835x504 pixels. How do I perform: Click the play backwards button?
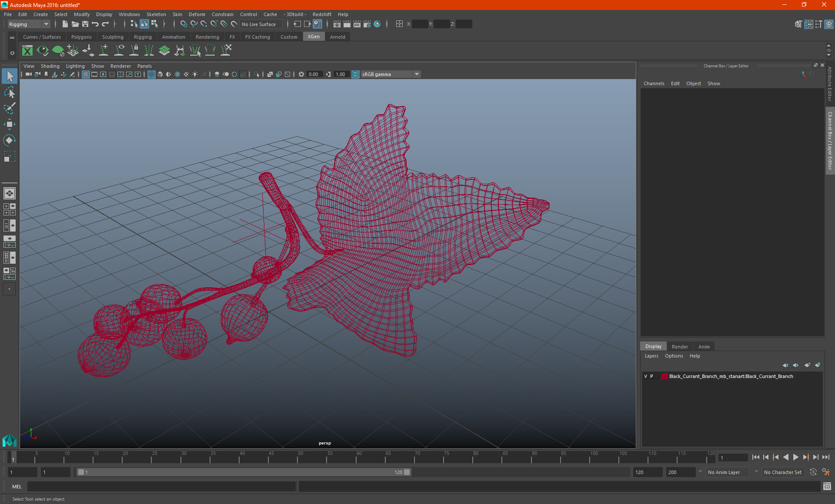click(785, 457)
